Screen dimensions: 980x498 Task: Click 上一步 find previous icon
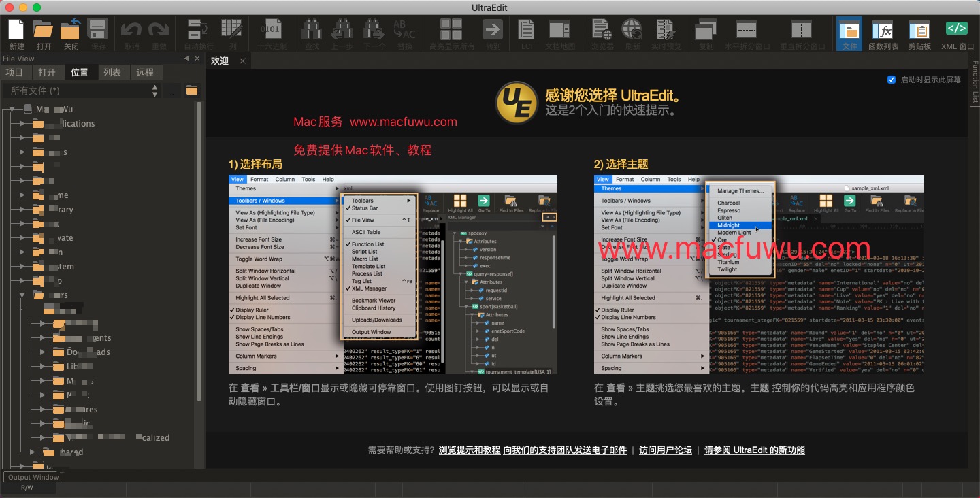coord(342,34)
